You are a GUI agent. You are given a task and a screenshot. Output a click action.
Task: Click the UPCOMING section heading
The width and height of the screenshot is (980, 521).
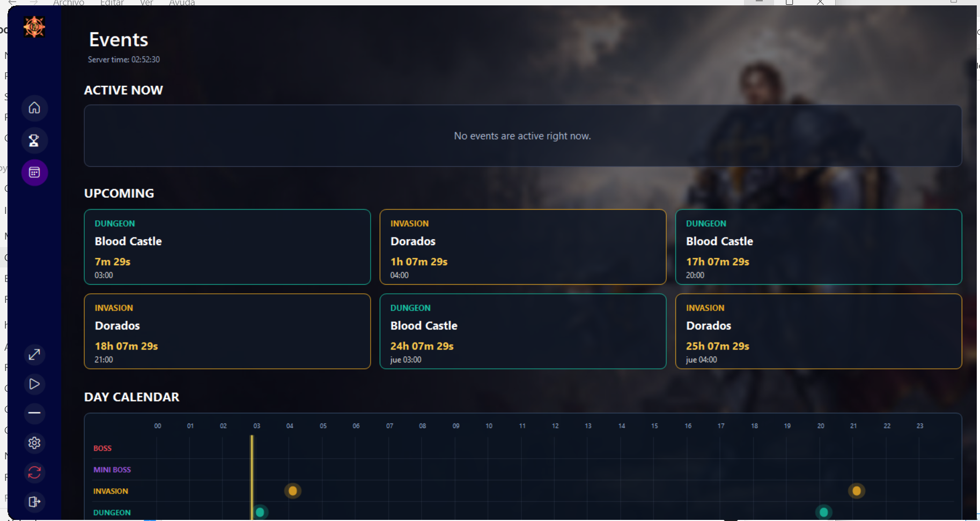119,193
